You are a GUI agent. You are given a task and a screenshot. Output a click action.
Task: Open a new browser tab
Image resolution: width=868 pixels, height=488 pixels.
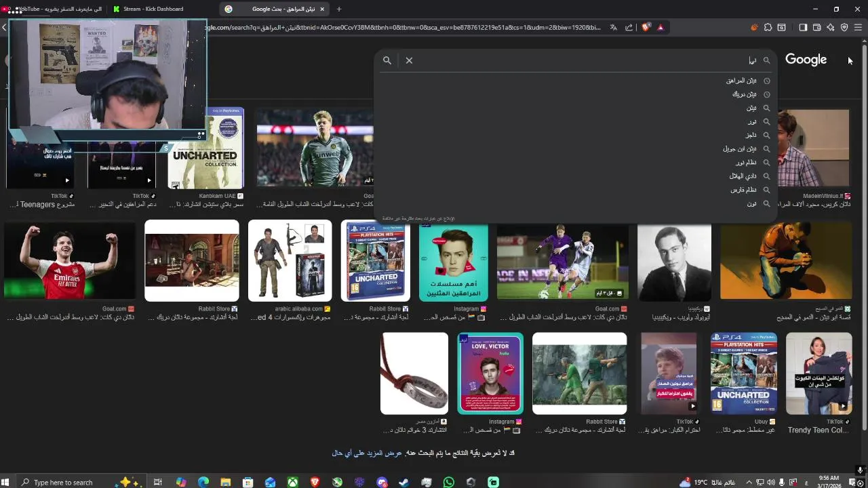pyautogui.click(x=339, y=9)
